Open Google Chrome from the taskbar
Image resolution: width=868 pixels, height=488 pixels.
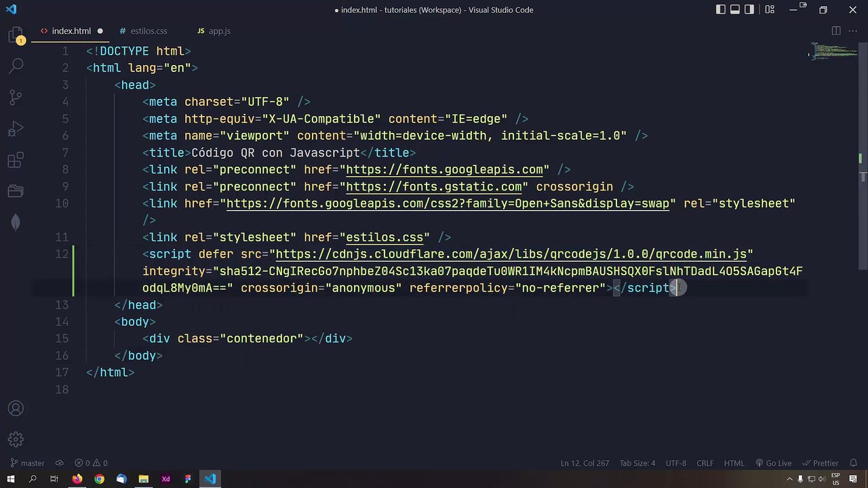tap(99, 479)
